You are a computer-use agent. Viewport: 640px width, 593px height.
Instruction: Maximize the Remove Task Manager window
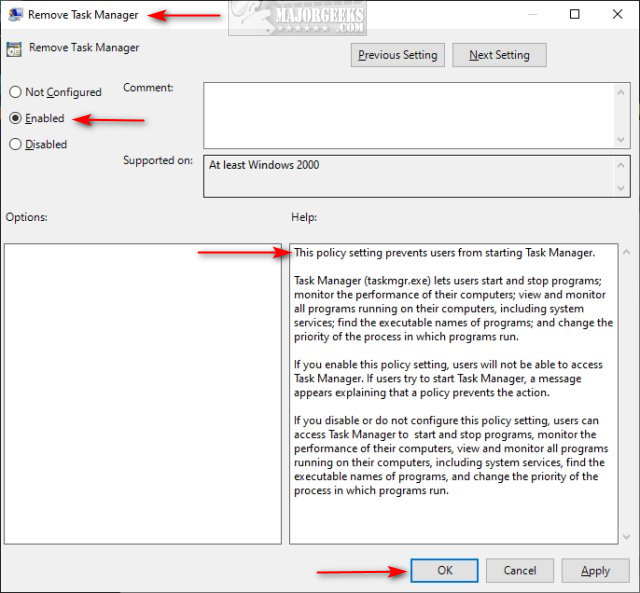coord(575,14)
